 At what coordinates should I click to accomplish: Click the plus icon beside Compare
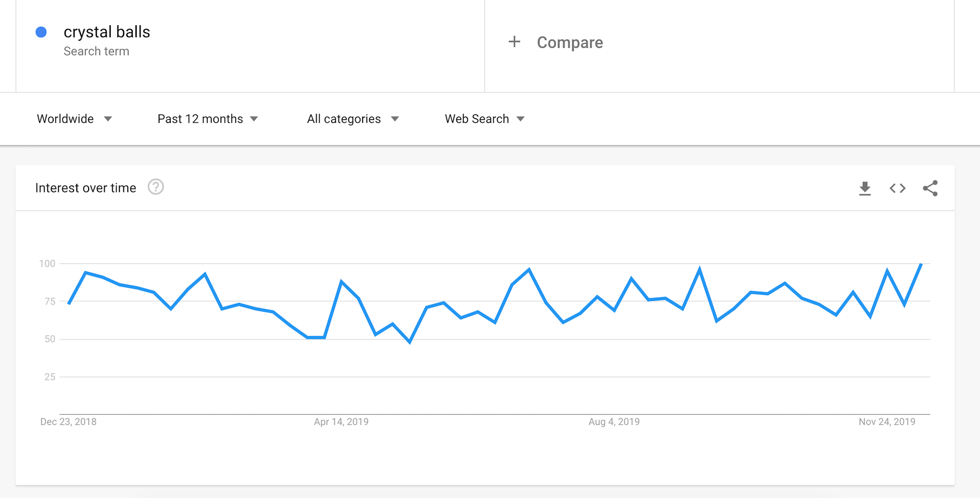514,42
